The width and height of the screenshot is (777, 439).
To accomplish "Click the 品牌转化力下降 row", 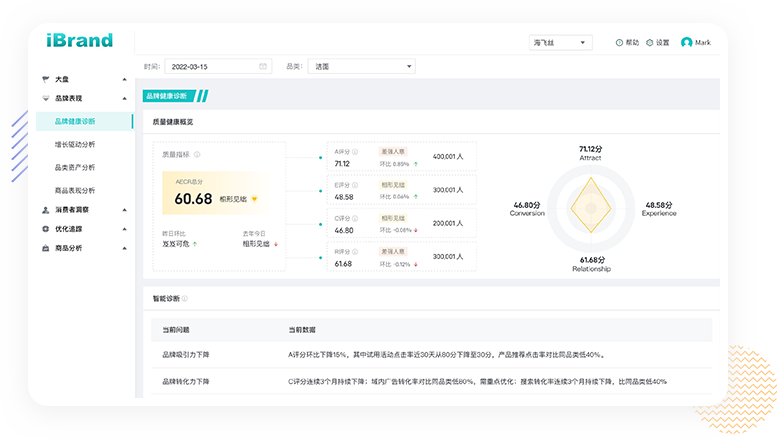I will click(x=431, y=382).
